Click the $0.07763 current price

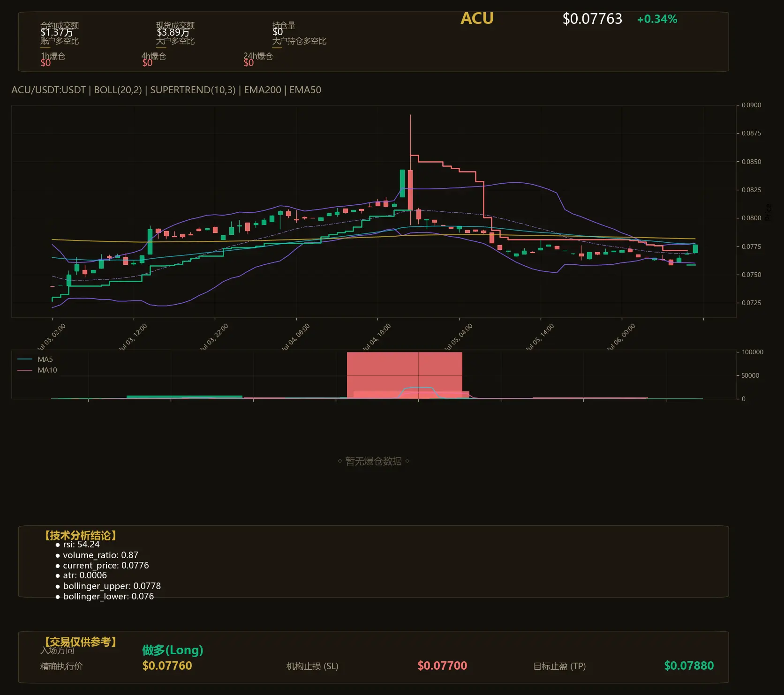click(592, 19)
